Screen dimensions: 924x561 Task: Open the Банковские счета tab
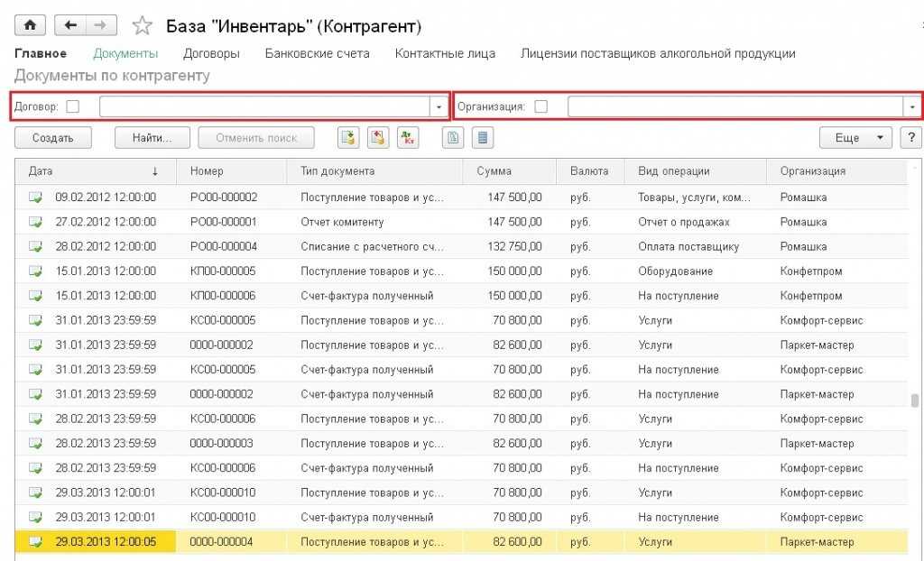[317, 53]
